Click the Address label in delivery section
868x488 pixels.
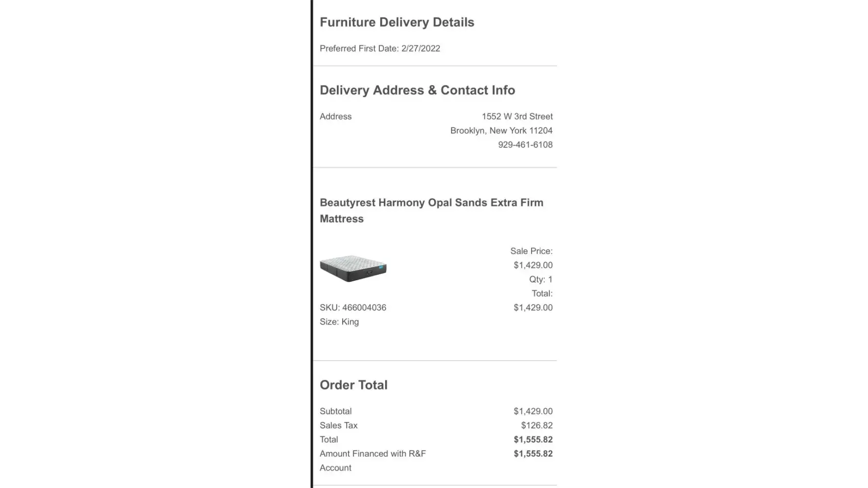click(335, 117)
